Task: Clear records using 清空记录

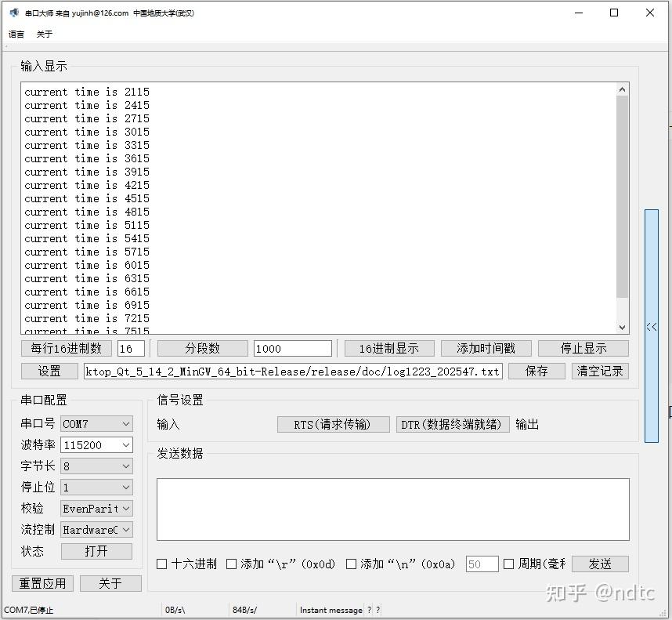Action: [600, 371]
